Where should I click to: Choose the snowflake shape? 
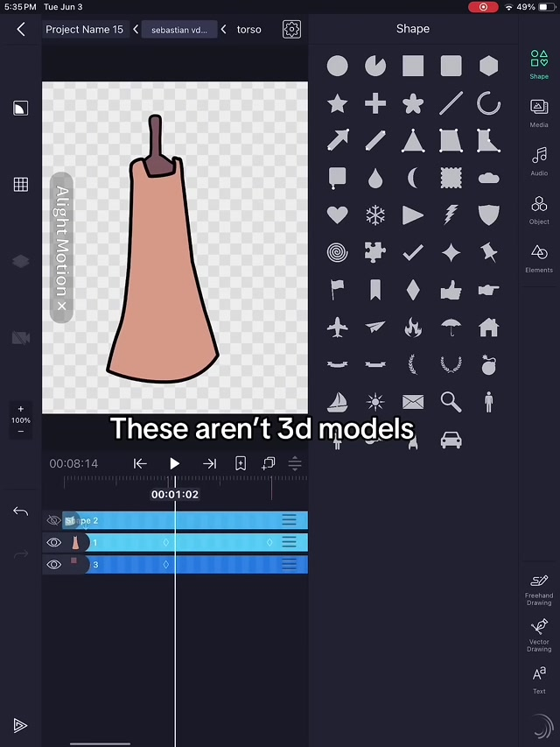[x=375, y=215]
